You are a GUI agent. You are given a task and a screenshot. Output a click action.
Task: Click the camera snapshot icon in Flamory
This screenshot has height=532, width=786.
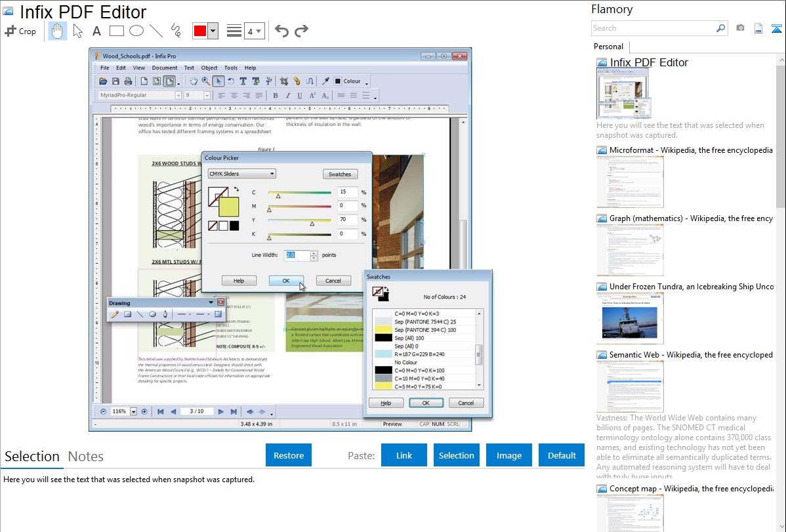(x=740, y=28)
